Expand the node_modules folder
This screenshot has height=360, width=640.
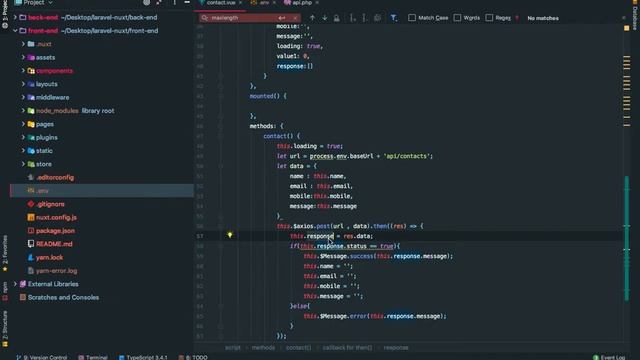coord(23,111)
